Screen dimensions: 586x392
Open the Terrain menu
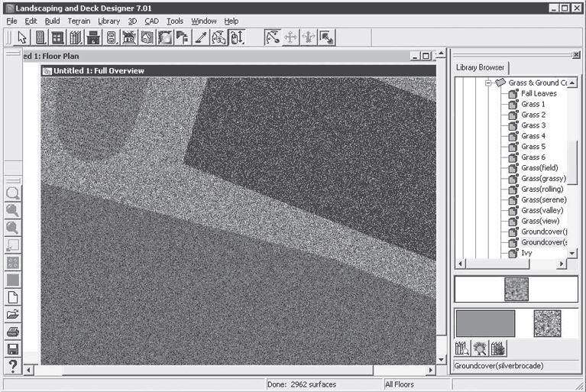(79, 21)
